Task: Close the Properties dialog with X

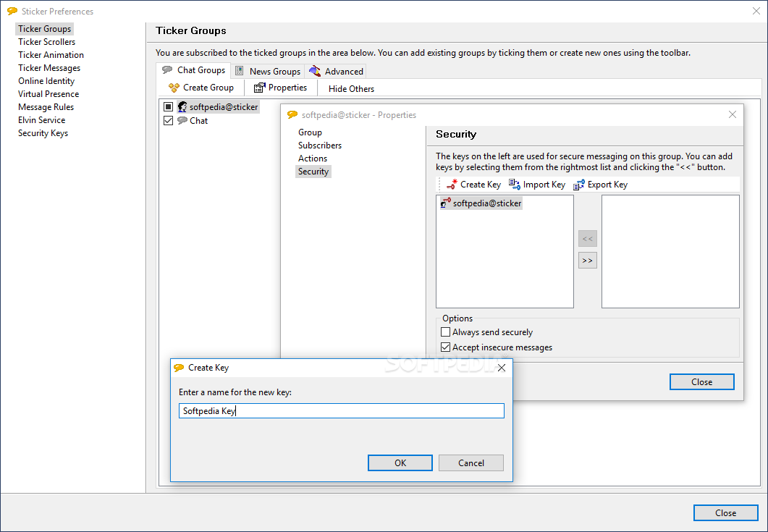Action: click(733, 114)
